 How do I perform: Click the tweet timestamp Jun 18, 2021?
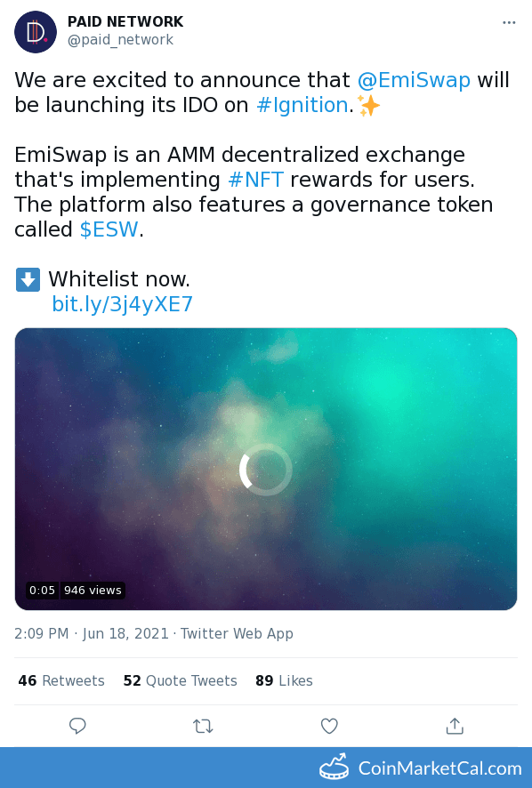click(x=125, y=633)
